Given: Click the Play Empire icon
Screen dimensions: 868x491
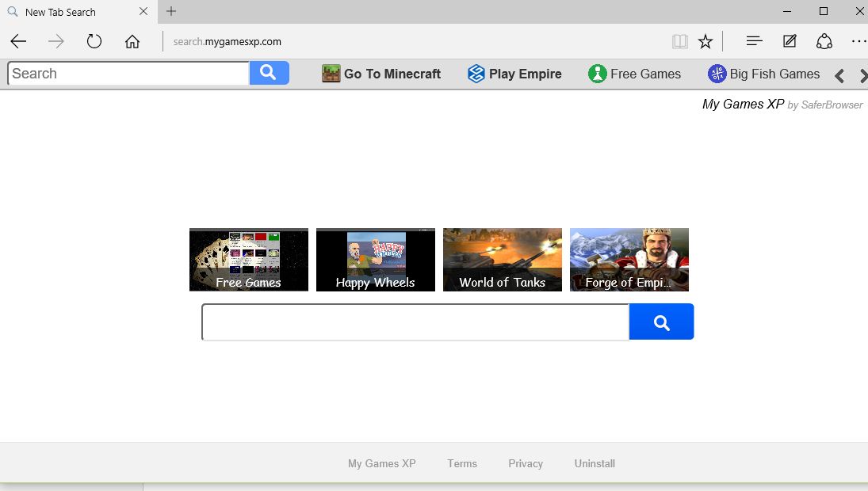Looking at the screenshot, I should coord(476,74).
